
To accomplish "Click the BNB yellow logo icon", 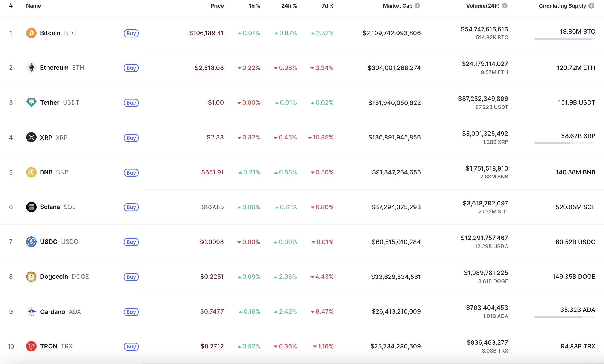I will (x=31, y=172).
